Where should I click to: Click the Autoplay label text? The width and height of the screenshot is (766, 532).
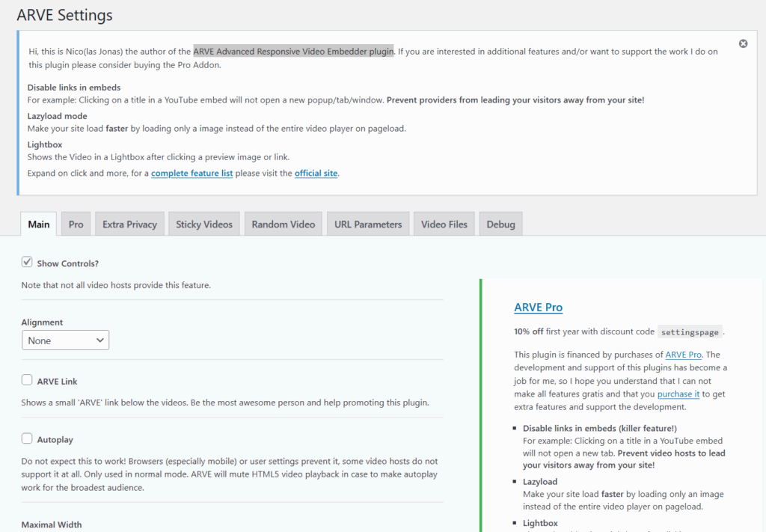55,440
